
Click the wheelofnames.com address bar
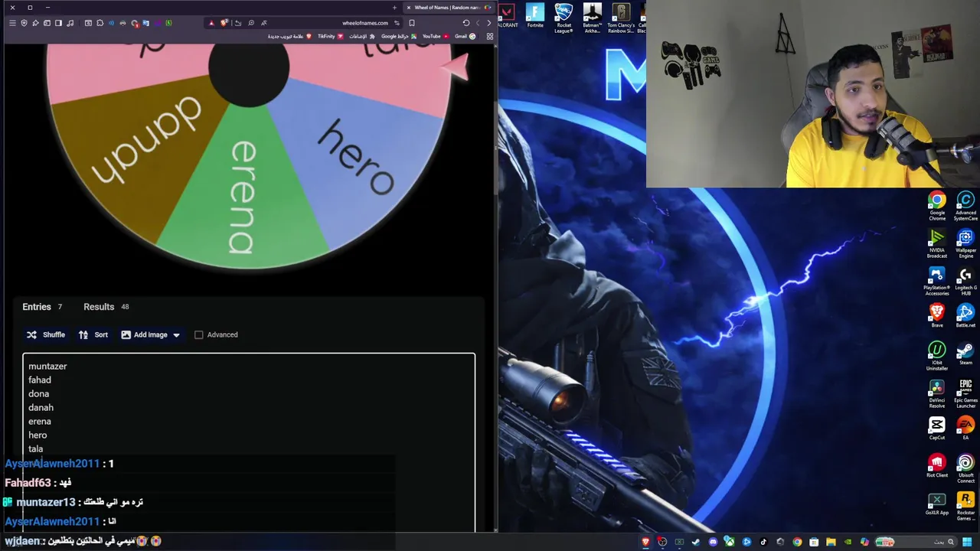(365, 23)
